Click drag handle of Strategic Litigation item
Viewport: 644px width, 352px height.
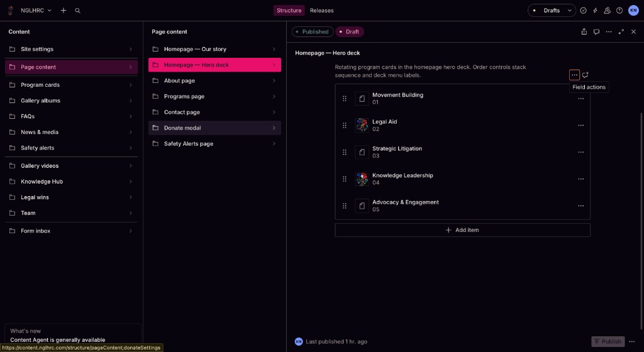345,152
